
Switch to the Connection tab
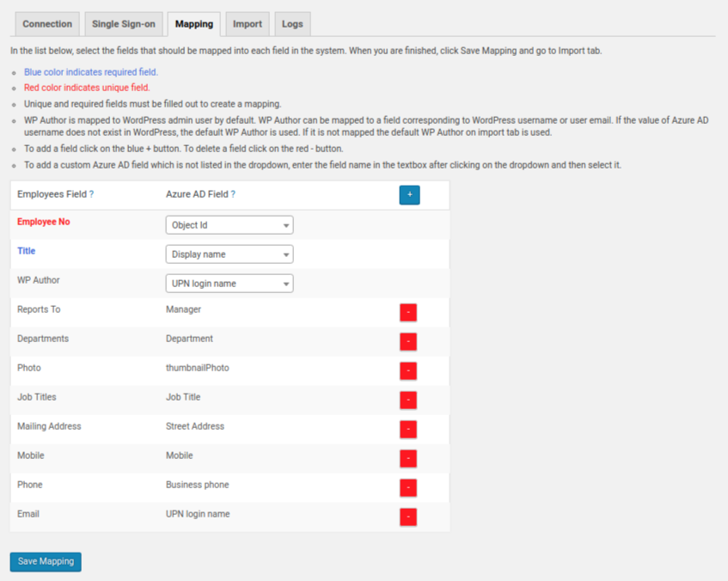[47, 24]
